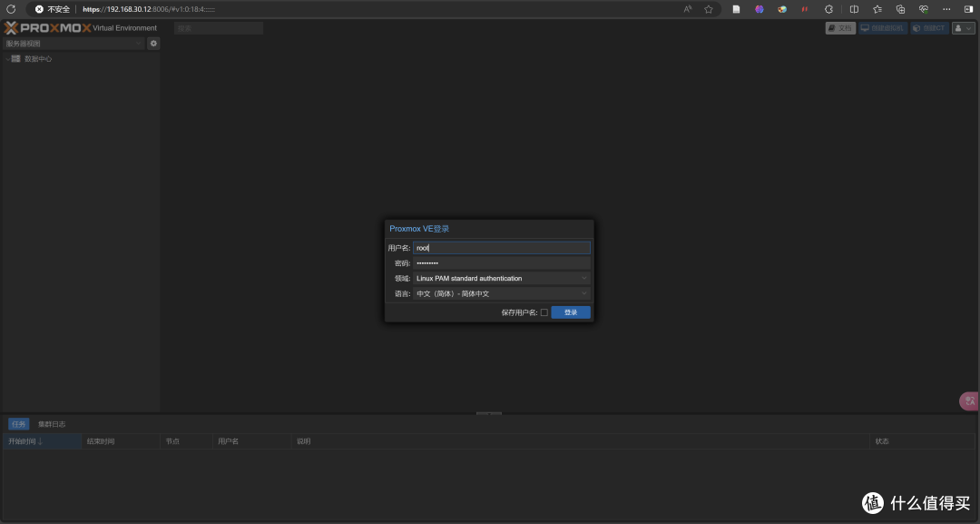The image size is (980, 524).
Task: Bookmark page with star icon
Action: tap(708, 9)
